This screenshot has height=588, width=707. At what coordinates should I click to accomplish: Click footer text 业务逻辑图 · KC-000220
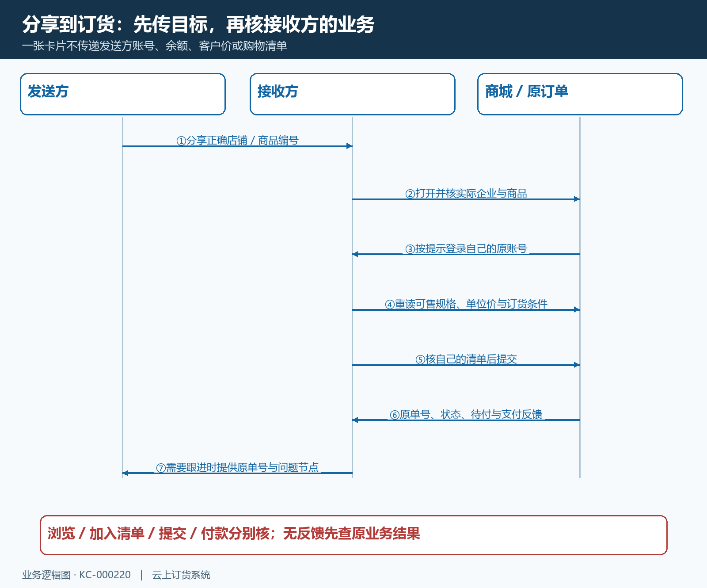point(76,575)
